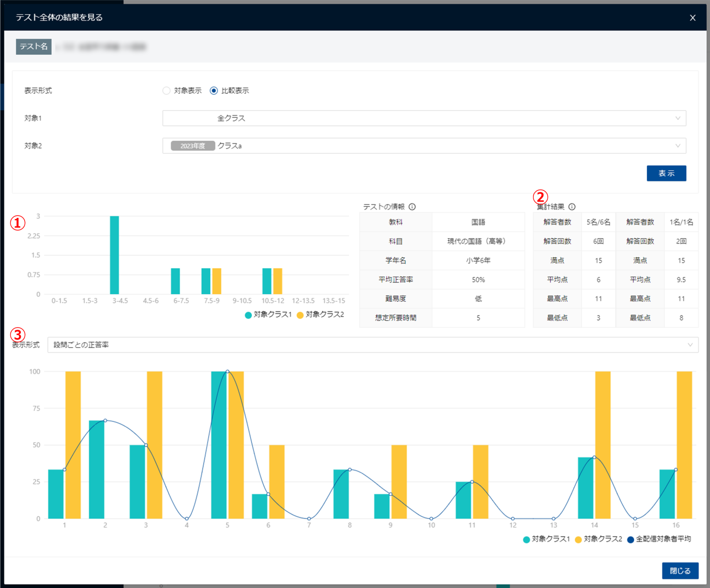Screen dimensions: 710x588
Task: Click the 2023年度 tag in 対象2
Action: tap(193, 146)
